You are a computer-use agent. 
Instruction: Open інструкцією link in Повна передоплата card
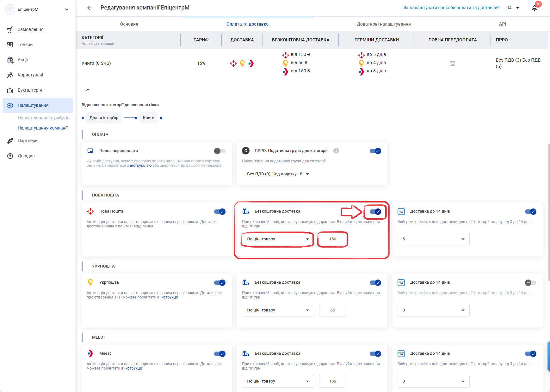(141, 166)
